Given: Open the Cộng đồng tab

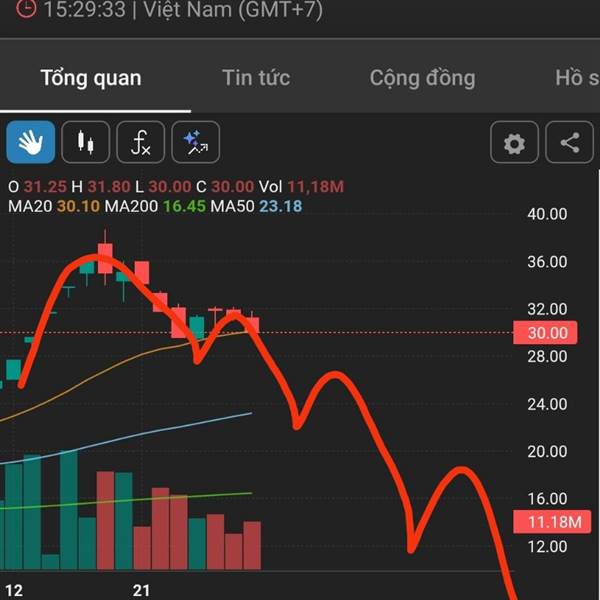Looking at the screenshot, I should [x=422, y=78].
